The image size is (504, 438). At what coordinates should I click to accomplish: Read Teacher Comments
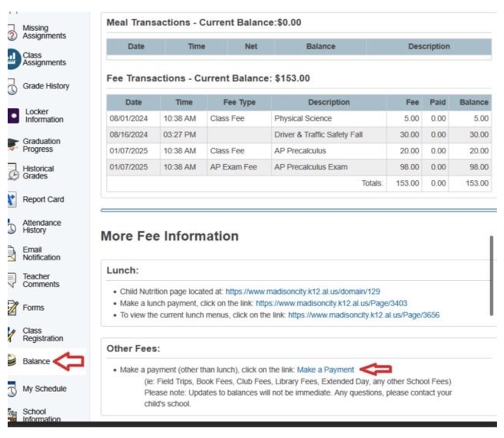(41, 280)
